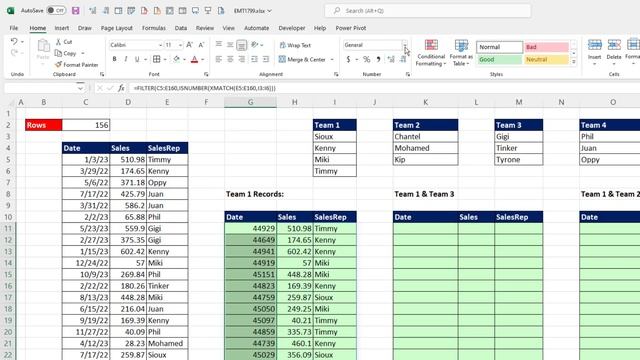Click the Orientation text angle icon
The image size is (640, 360).
point(255,45)
